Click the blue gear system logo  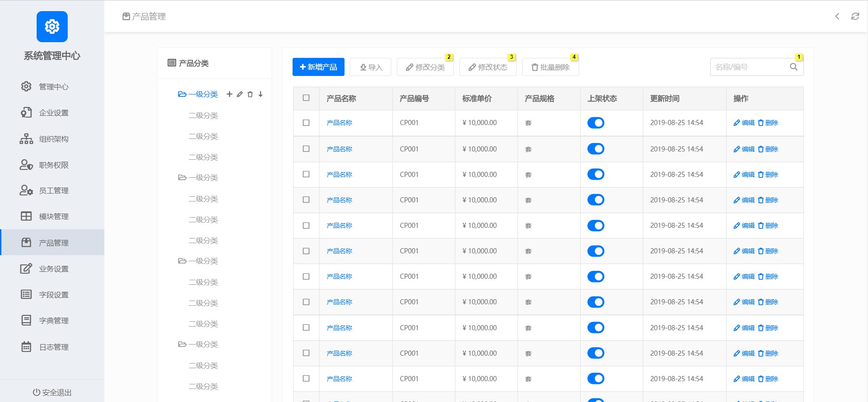tap(52, 26)
